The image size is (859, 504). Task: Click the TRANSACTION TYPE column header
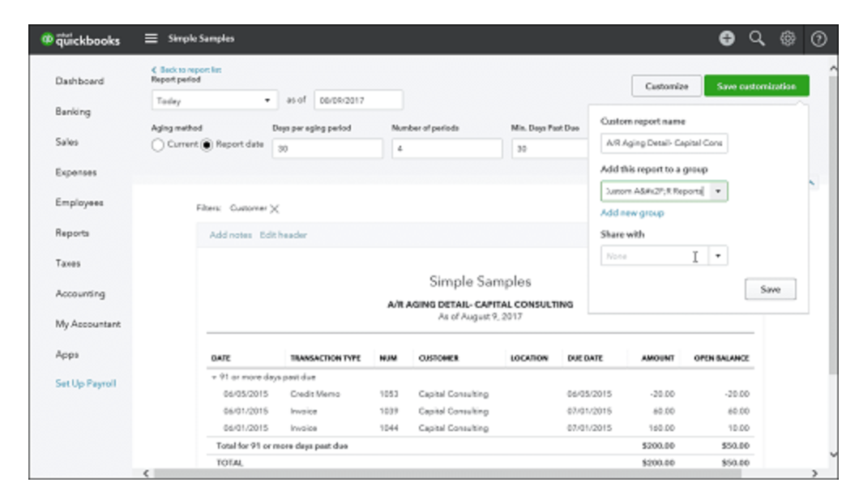coord(326,358)
